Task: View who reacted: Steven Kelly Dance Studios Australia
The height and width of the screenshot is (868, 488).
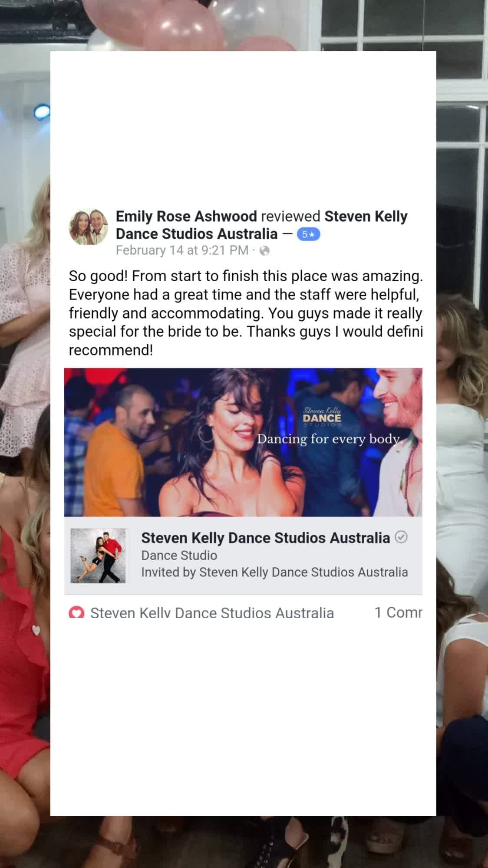Action: tap(212, 613)
